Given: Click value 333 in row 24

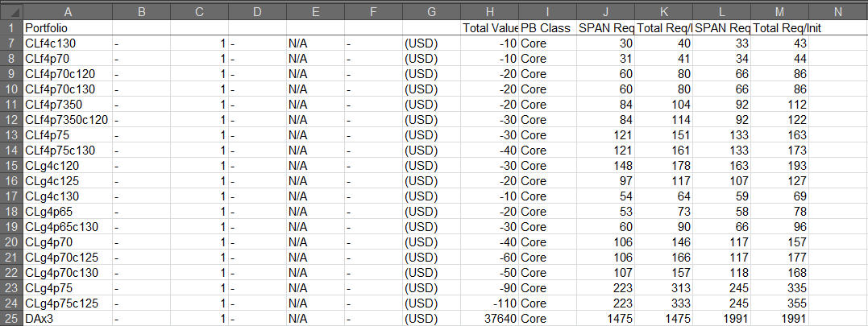Looking at the screenshot, I should coord(664,303).
